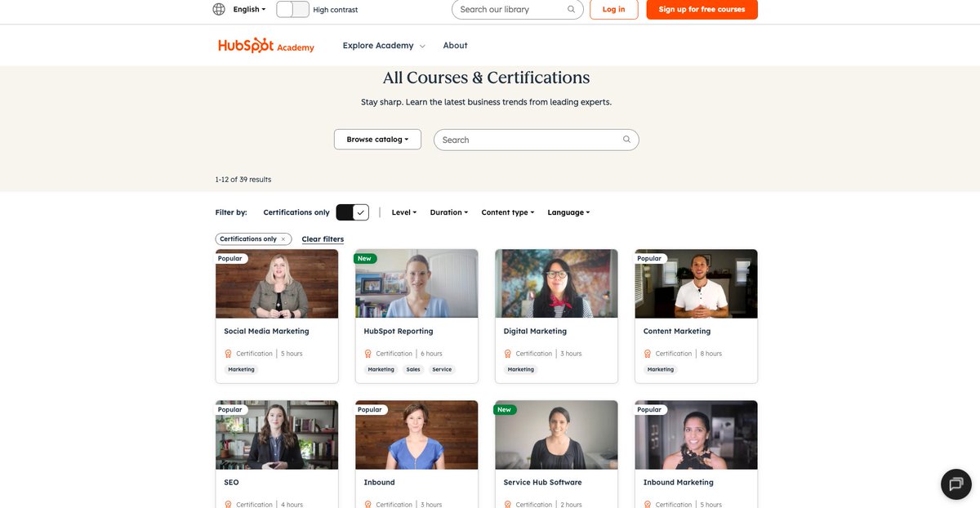The height and width of the screenshot is (508, 980).
Task: Click certification badge icon on Social Media Marketing
Action: 229,354
